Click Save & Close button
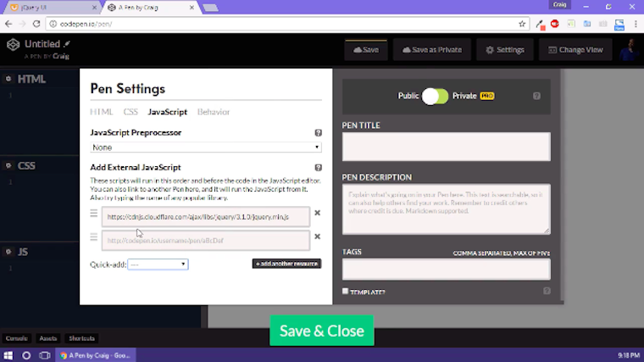Viewport: 644px width, 362px height. pyautogui.click(x=322, y=331)
